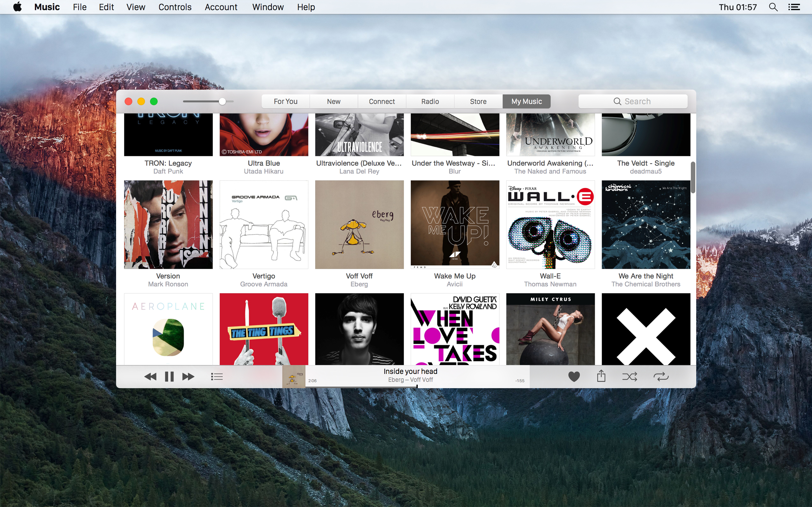Viewport: 812px width, 507px height.
Task: Toggle shuffle playback
Action: 630,376
